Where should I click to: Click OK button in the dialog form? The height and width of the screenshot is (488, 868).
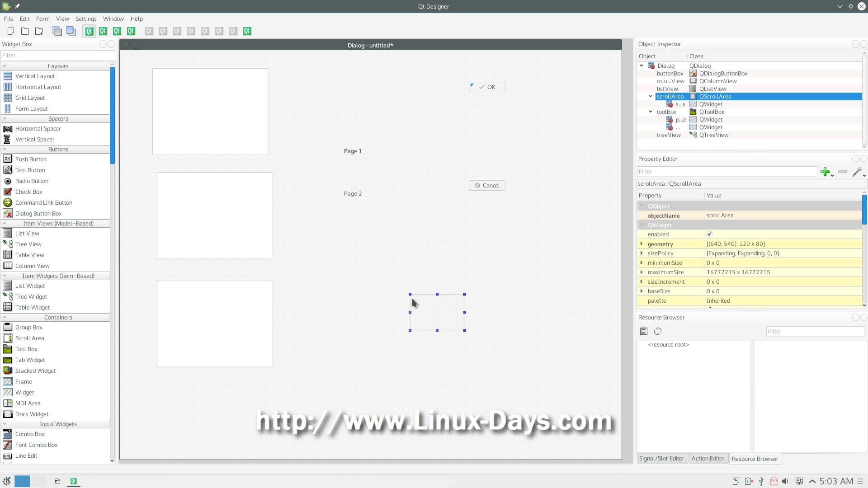487,87
